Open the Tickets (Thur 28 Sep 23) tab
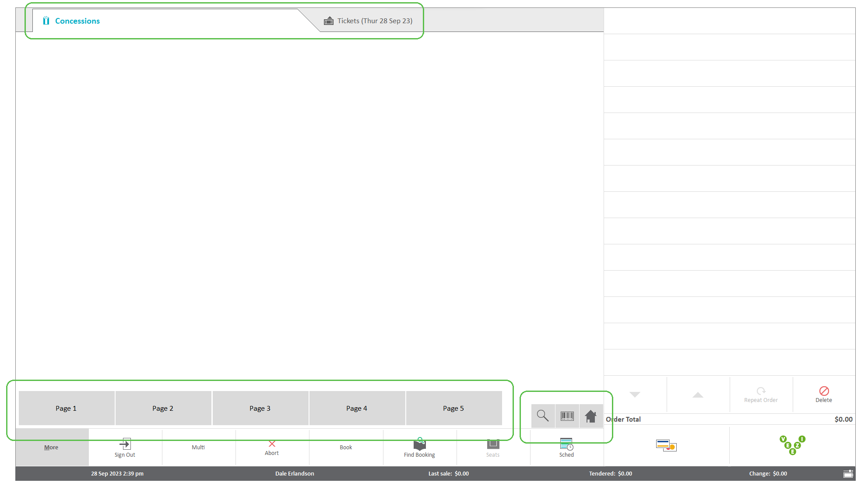This screenshot has width=868, height=497. coord(368,21)
